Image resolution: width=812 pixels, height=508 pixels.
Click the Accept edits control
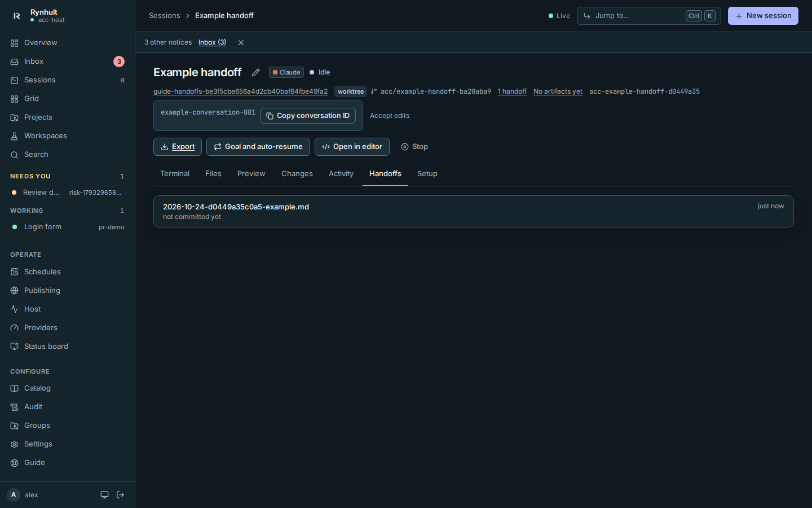point(390,116)
